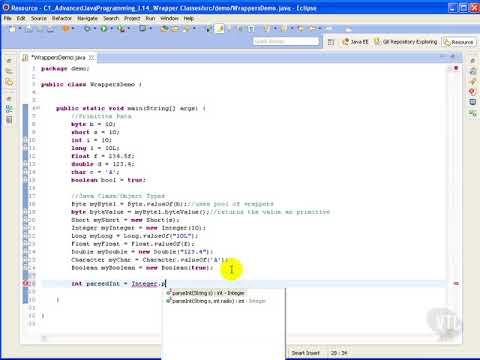
Task: Select parseInt(String s) completion proposal
Action: pos(207,293)
